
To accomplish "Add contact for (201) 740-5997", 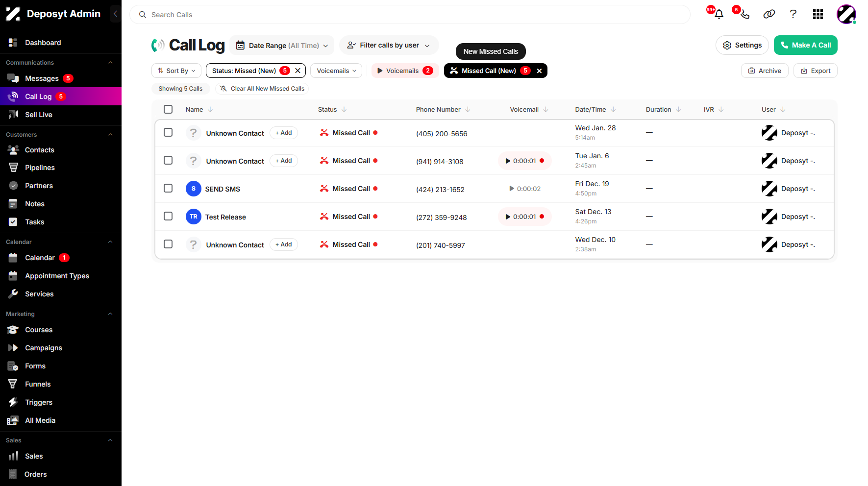I will (284, 244).
